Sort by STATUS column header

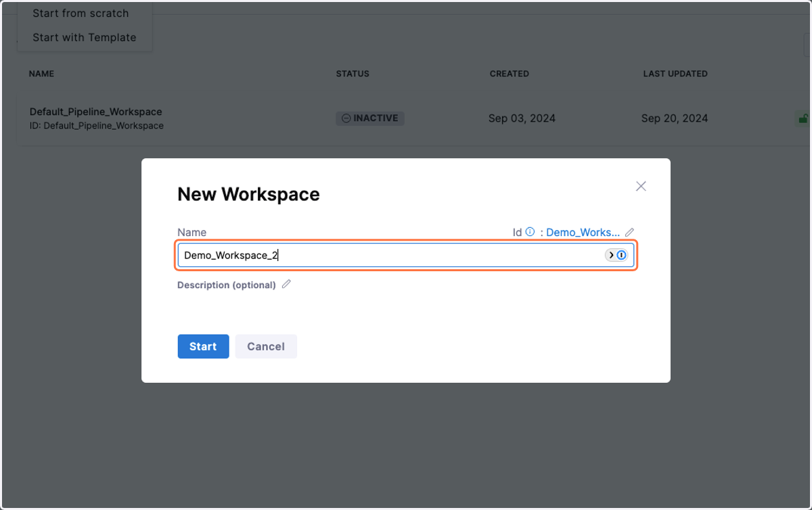tap(353, 74)
